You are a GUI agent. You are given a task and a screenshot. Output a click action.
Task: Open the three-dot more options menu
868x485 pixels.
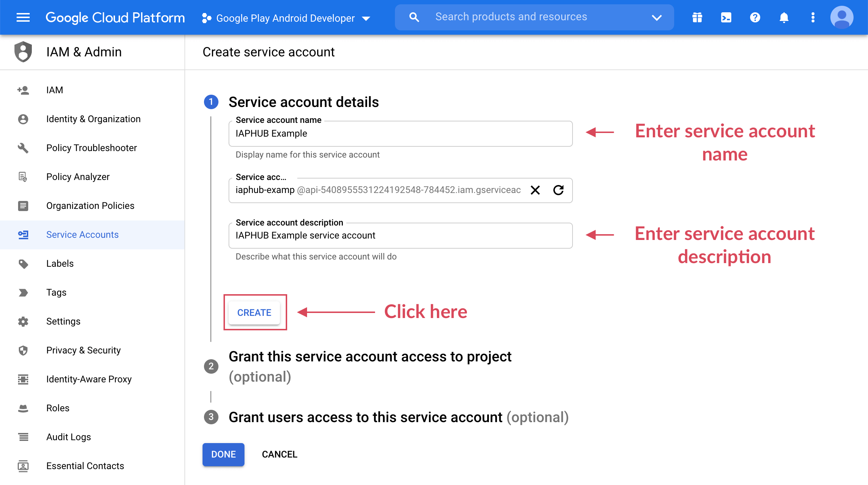[813, 17]
